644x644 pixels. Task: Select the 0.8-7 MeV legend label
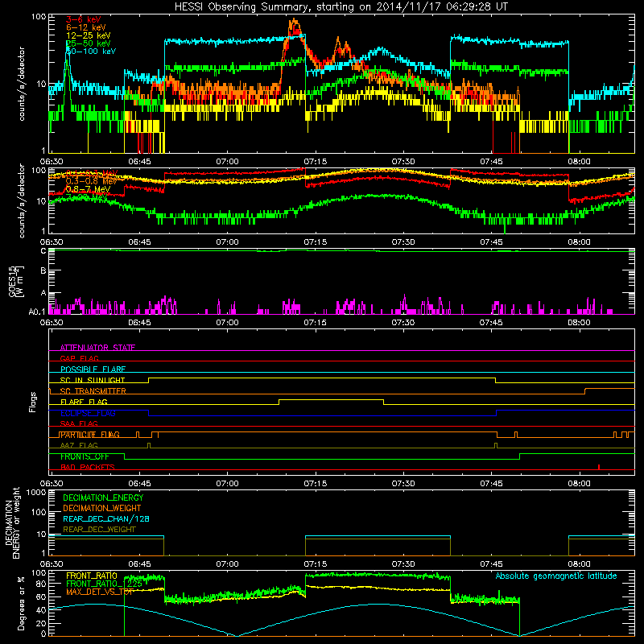click(x=88, y=189)
